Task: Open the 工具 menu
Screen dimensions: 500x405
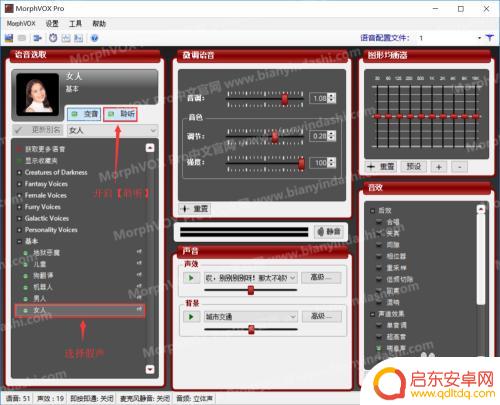Action: click(x=75, y=24)
